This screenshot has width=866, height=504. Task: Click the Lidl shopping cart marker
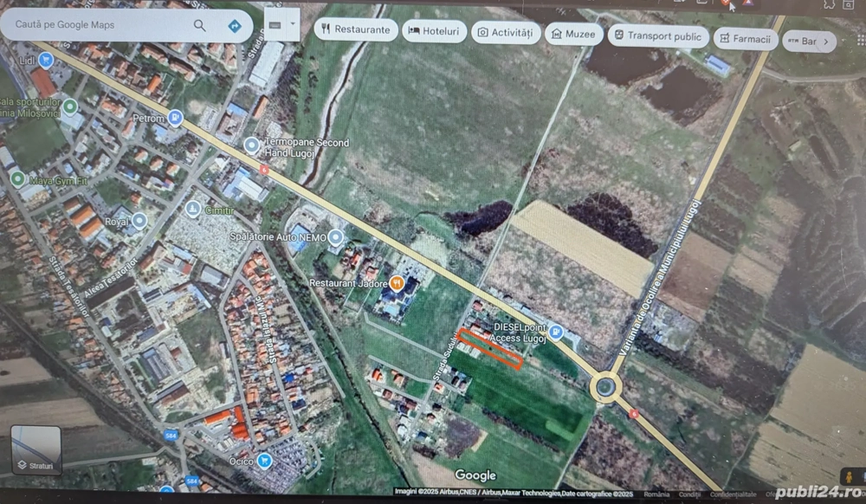[x=45, y=60]
